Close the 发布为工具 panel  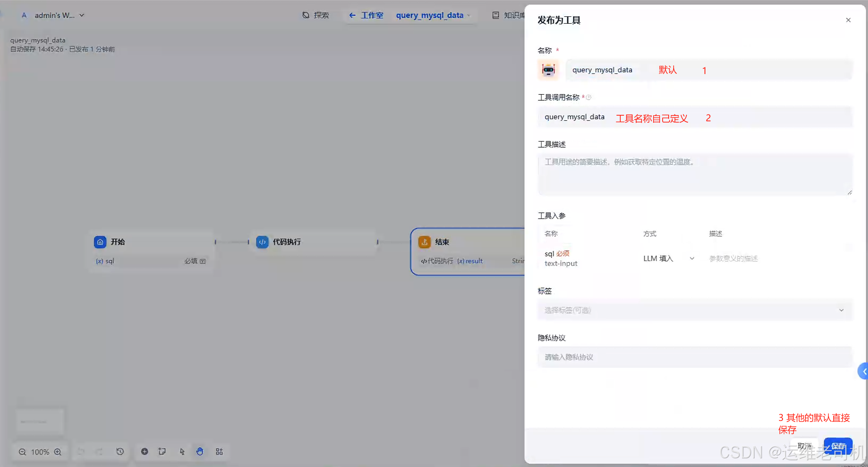848,20
